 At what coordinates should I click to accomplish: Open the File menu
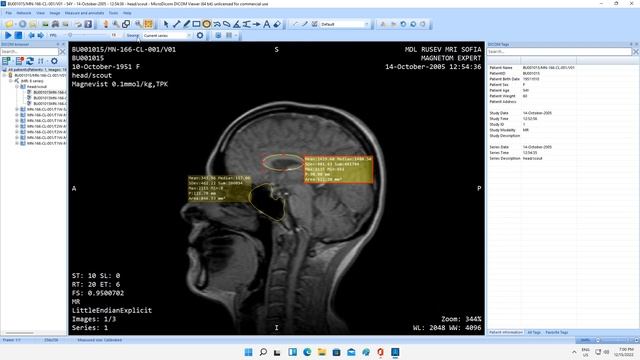point(9,13)
